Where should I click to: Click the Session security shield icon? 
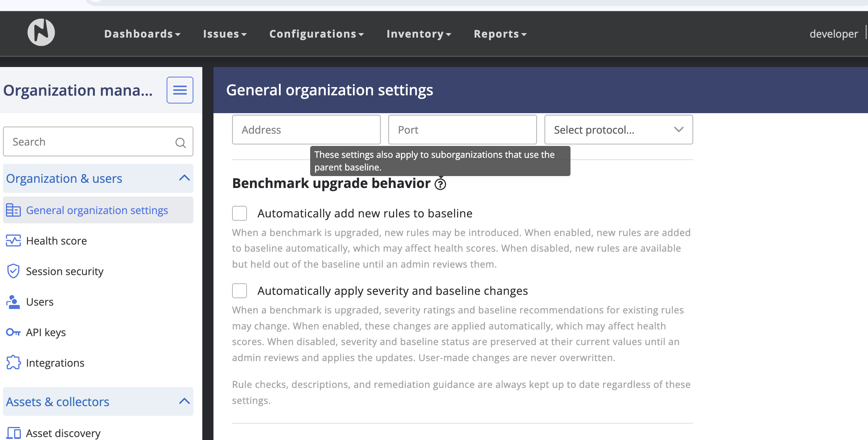click(13, 271)
